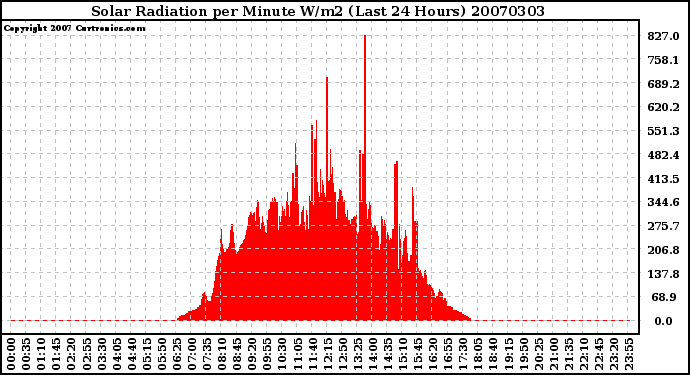Click the x-axis time label 00:00
The height and width of the screenshot is (375, 690).
(x=11, y=354)
